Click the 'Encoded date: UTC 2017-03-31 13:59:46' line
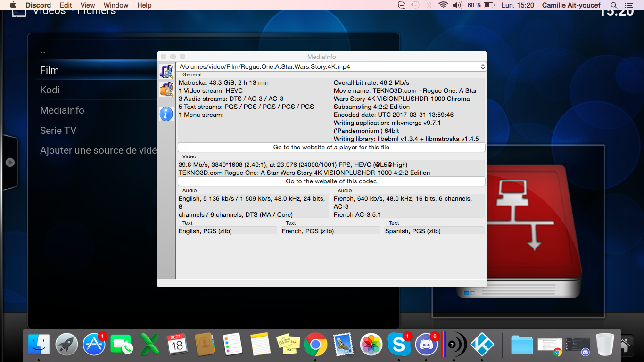The height and width of the screenshot is (362, 644). 394,115
